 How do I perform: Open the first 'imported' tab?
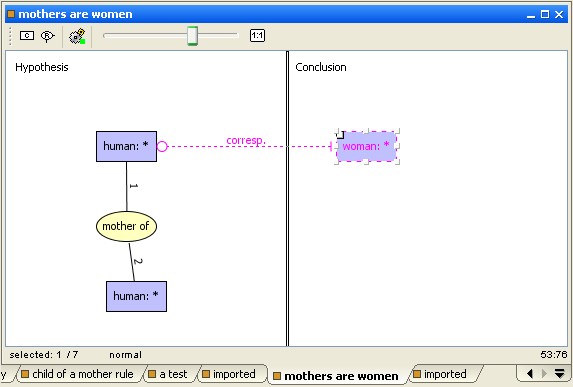(230, 374)
